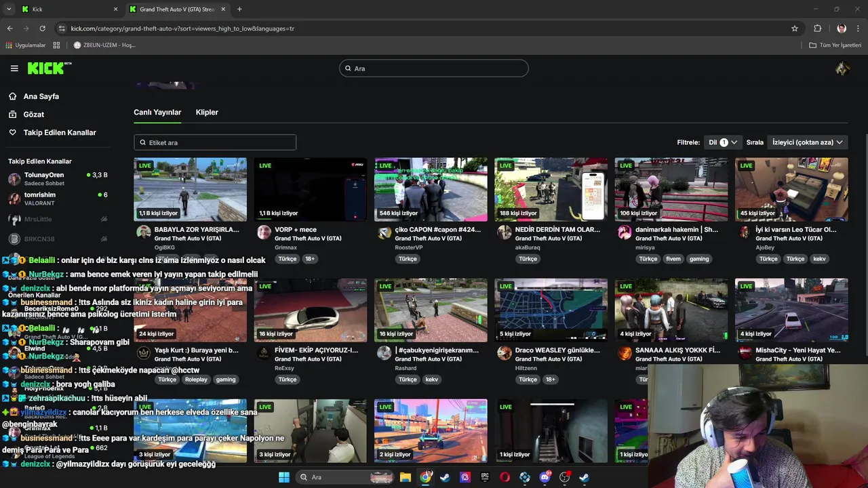Image resolution: width=868 pixels, height=488 pixels.
Task: Open FİVEM- EKİP AÇIYORUZ stream thumbnail
Action: tap(310, 310)
